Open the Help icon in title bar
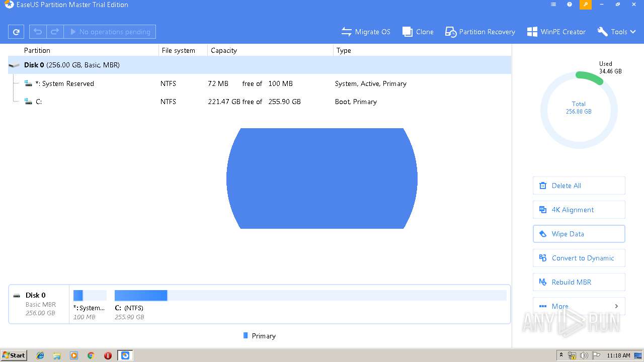This screenshot has height=362, width=644. [x=570, y=5]
